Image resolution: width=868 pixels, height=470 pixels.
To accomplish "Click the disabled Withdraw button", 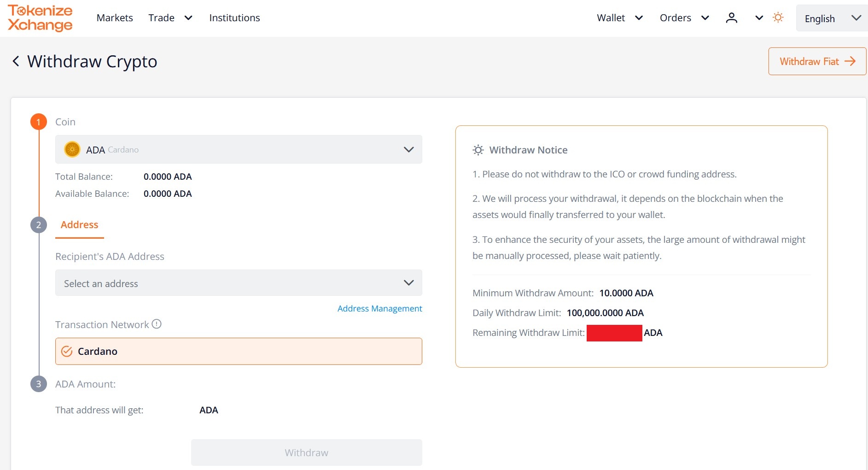I will (306, 452).
